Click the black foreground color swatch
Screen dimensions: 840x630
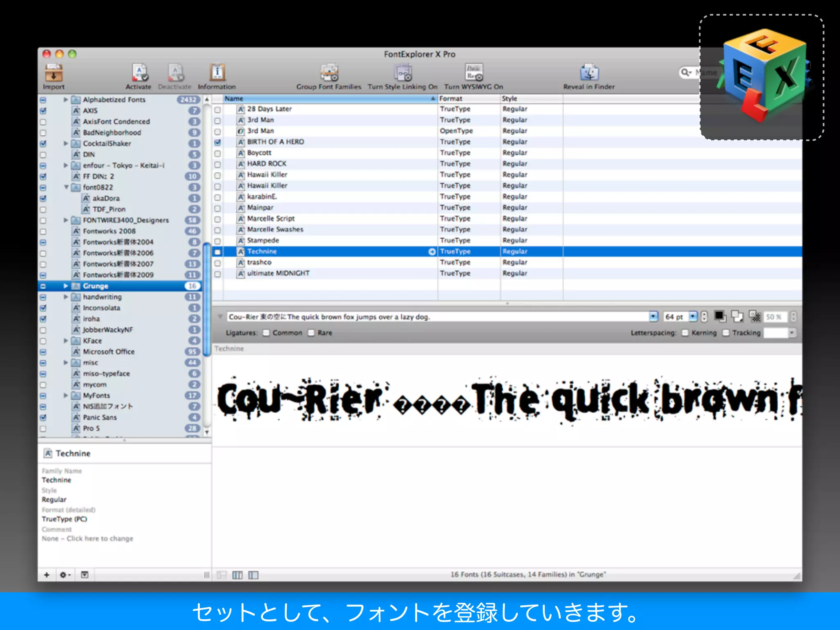point(719,316)
